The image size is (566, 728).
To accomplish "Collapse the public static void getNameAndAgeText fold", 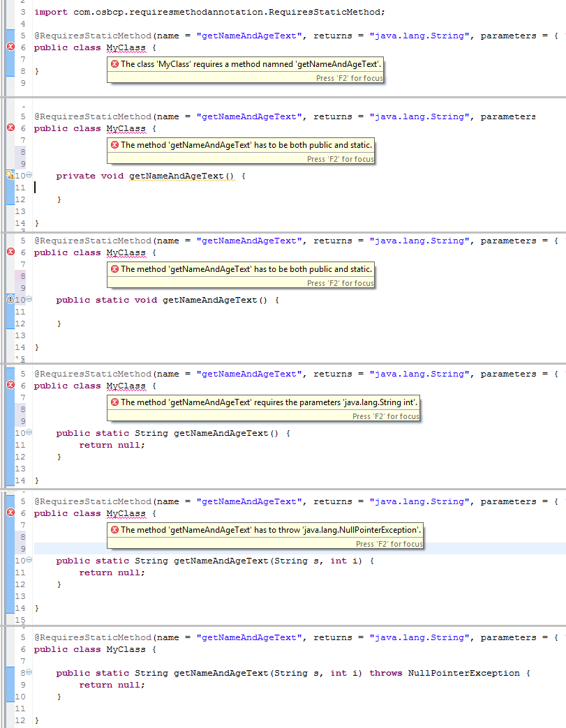I will 29,300.
